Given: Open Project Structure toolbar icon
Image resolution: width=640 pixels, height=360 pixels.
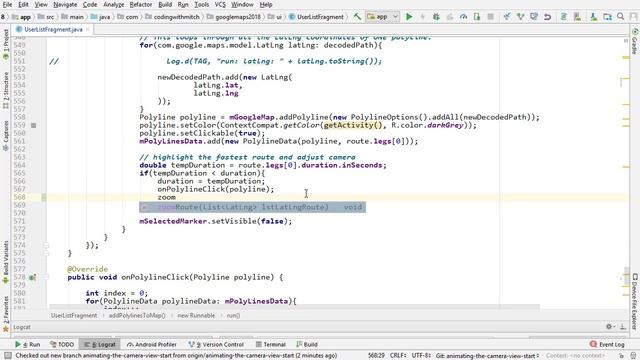Looking at the screenshot, I should 607,17.
